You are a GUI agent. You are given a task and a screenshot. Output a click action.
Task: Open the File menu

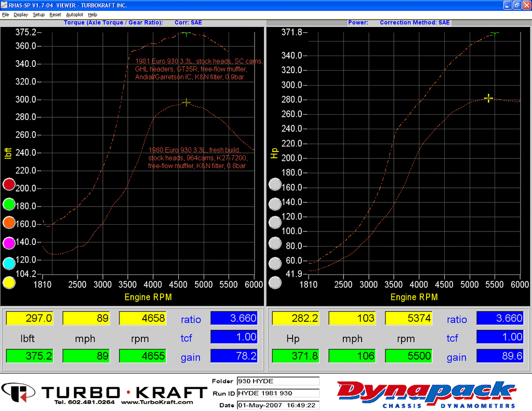(x=5, y=15)
